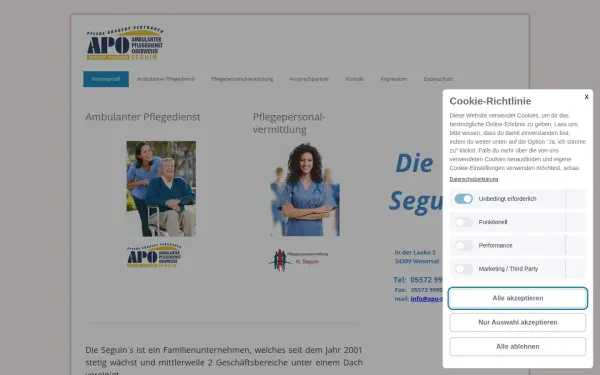Enable the Funktionell cookies switch
The width and height of the screenshot is (600, 375).
click(463, 222)
